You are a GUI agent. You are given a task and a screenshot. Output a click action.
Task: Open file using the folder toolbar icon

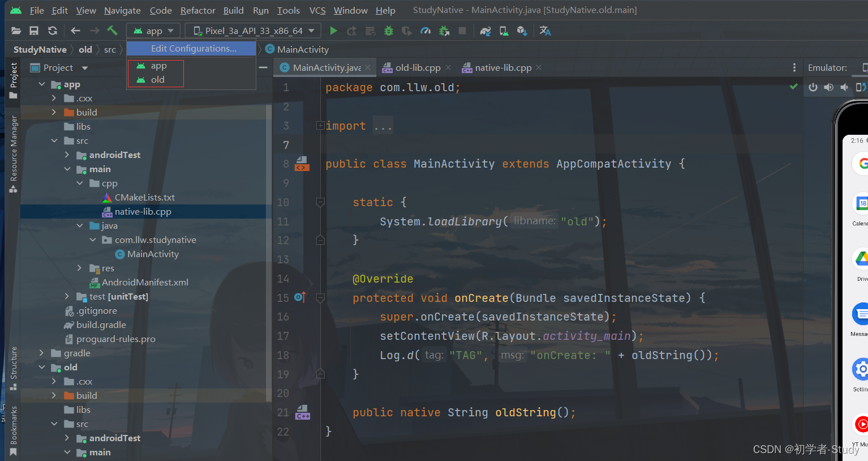coord(16,31)
